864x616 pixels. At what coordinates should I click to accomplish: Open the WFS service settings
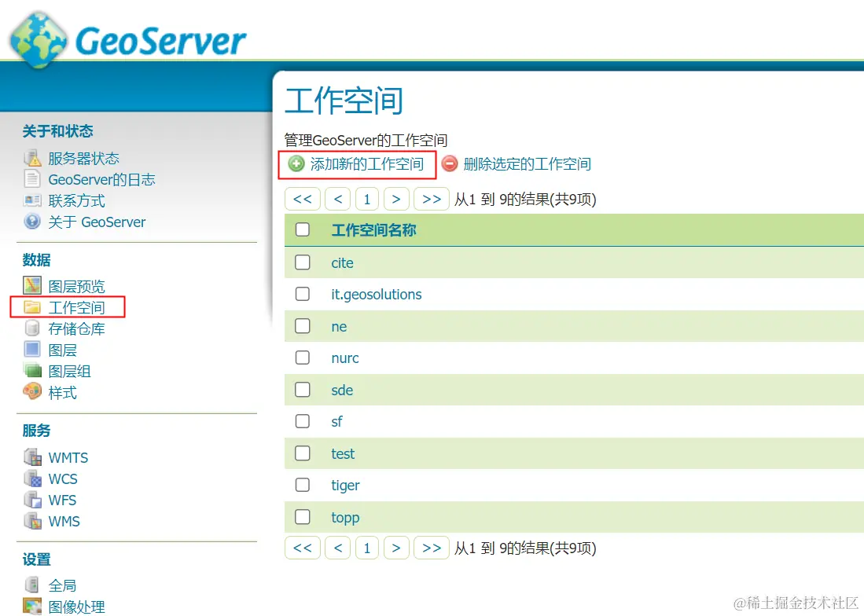[63, 500]
